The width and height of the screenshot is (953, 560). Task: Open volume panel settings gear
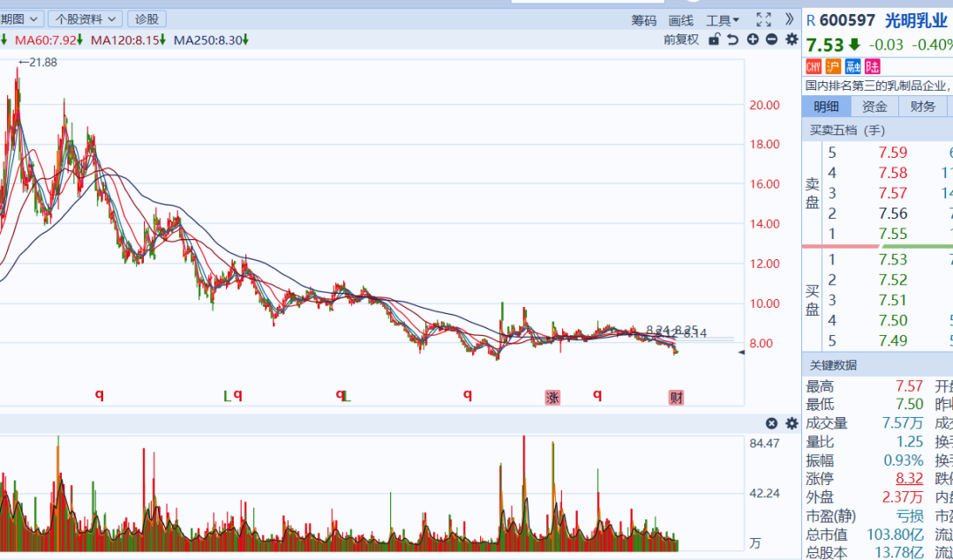(x=791, y=423)
